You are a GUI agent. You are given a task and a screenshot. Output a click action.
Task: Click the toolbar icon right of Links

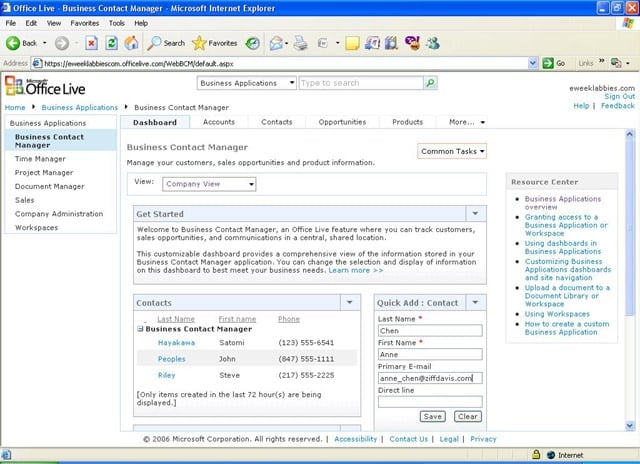(616, 63)
